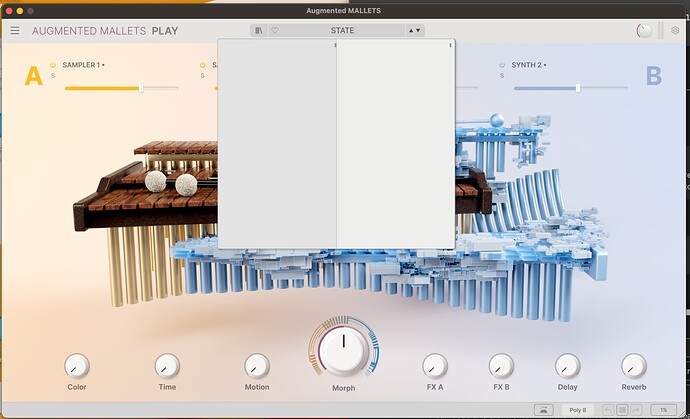690x419 pixels.
Task: Open the hamburger main menu
Action: pyautogui.click(x=15, y=30)
